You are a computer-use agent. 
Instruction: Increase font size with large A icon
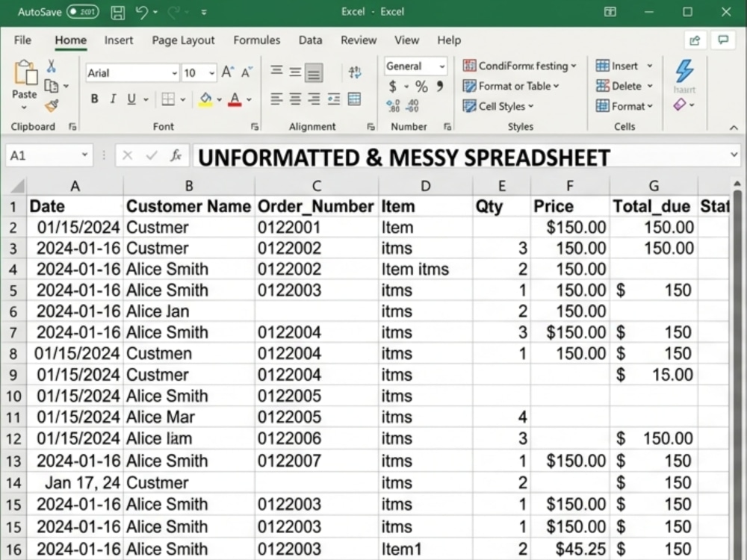228,72
